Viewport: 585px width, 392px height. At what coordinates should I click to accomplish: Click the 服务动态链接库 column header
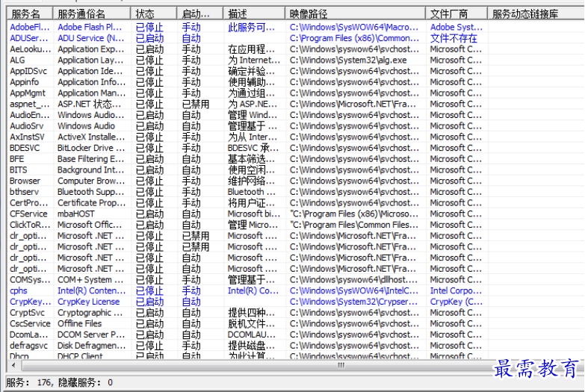(536, 13)
